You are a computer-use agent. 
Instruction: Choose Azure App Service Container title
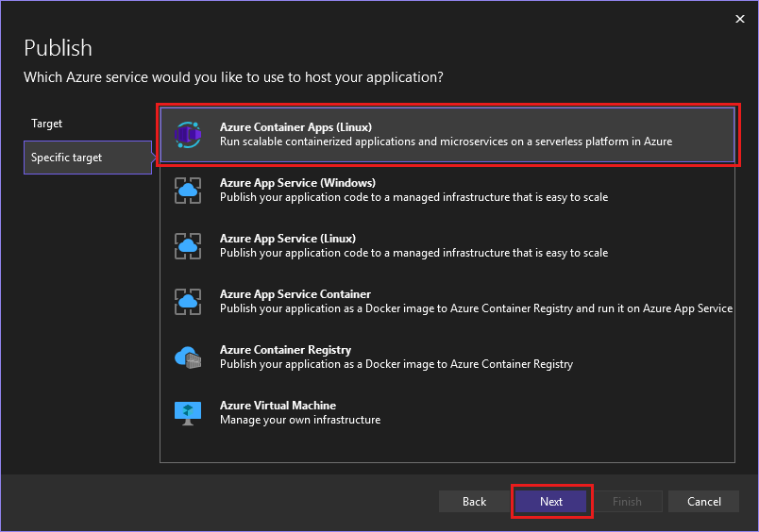(x=295, y=294)
